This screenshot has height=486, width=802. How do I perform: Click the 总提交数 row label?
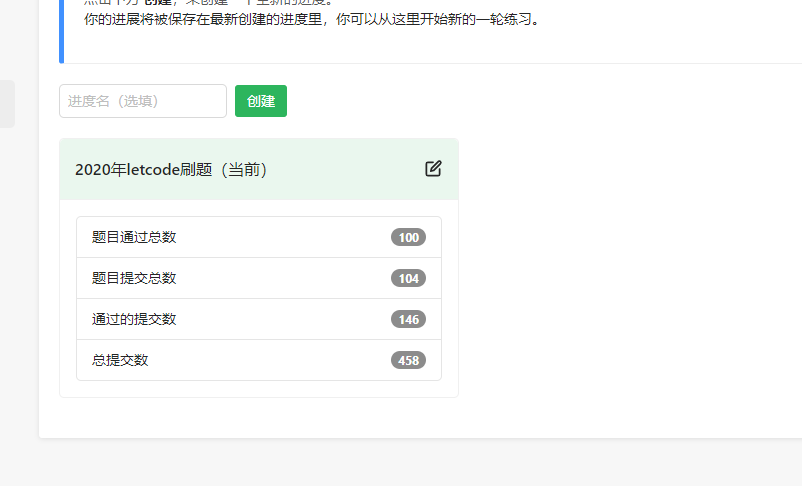[x=120, y=360]
